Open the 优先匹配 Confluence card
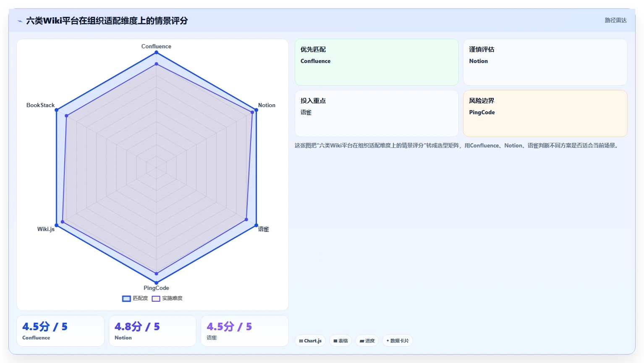The image size is (644, 363). pyautogui.click(x=377, y=62)
